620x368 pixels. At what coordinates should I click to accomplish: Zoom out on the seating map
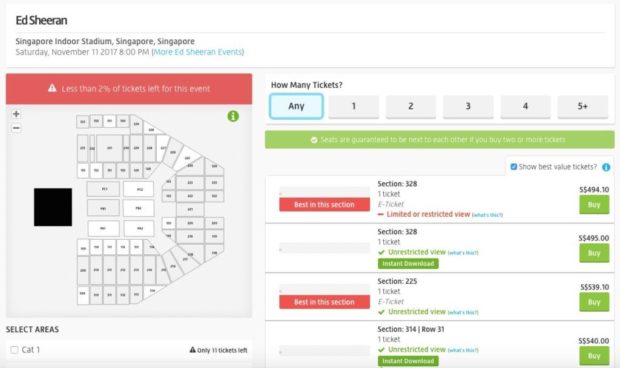point(16,128)
